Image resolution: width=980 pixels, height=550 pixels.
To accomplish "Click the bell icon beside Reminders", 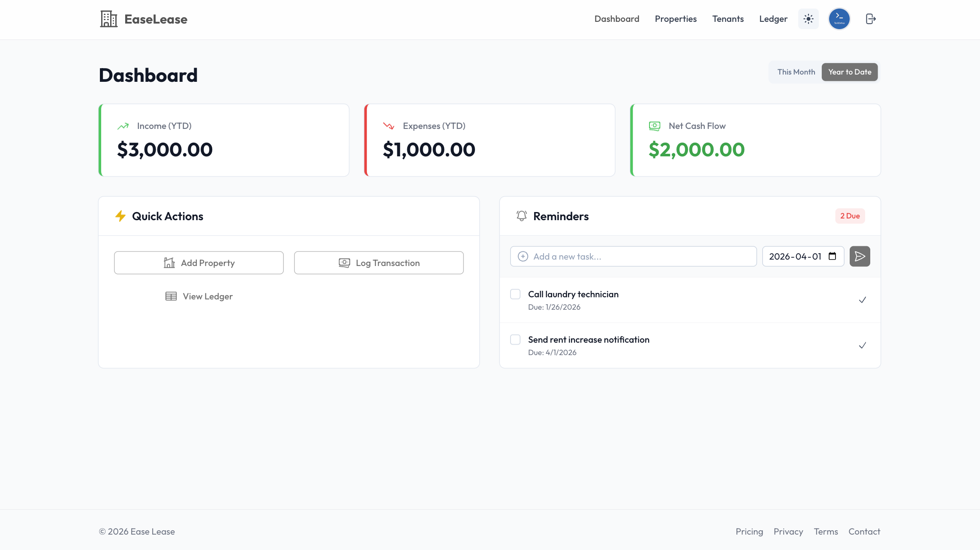I will click(521, 216).
